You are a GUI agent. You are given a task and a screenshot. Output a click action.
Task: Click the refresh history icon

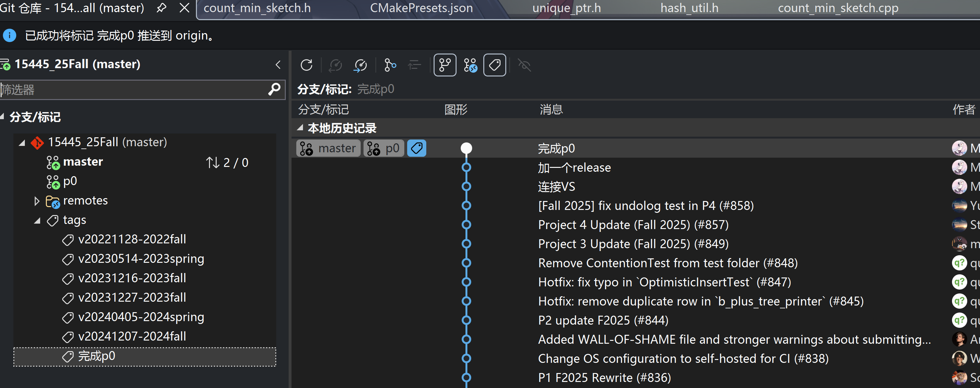pyautogui.click(x=306, y=65)
